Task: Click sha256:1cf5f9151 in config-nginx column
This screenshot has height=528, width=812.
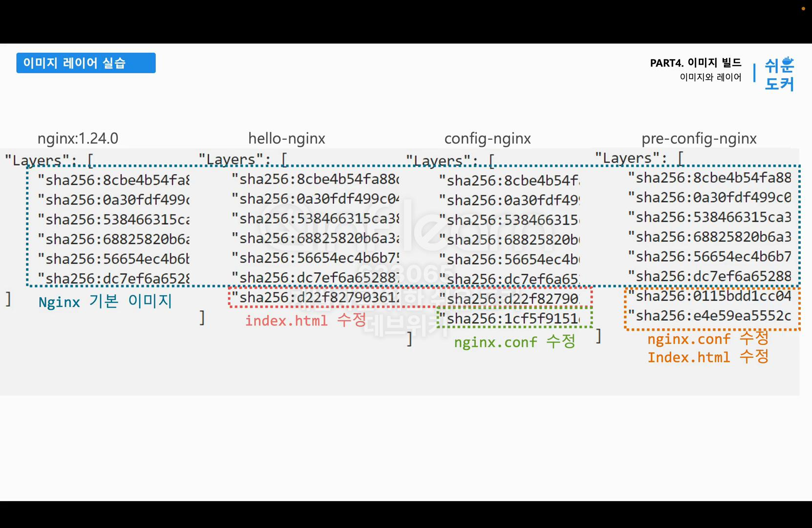Action: coord(510,319)
